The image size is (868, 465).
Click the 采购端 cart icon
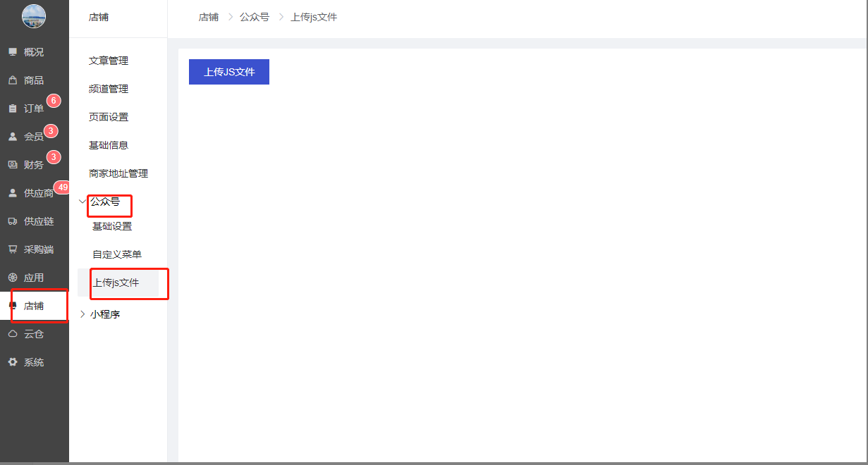[x=13, y=249]
